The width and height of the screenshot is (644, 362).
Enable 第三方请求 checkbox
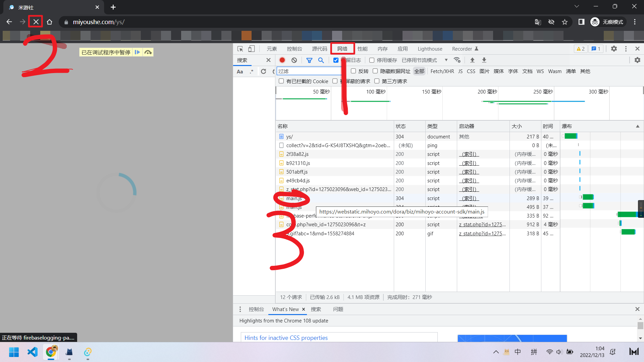tap(377, 81)
